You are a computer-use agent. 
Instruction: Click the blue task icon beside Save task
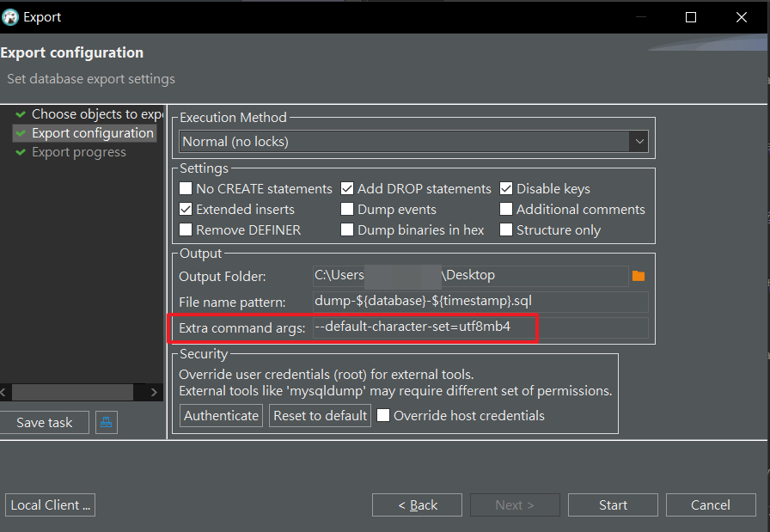107,422
